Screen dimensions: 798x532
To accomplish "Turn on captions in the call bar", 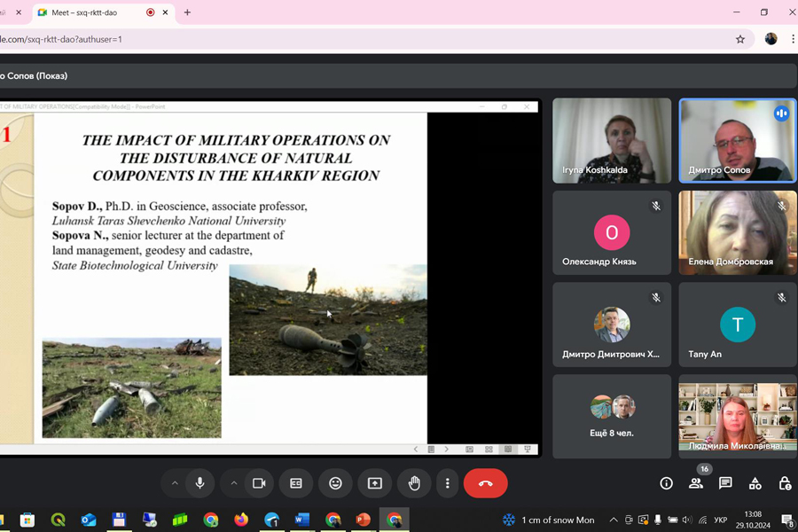I will pos(296,483).
